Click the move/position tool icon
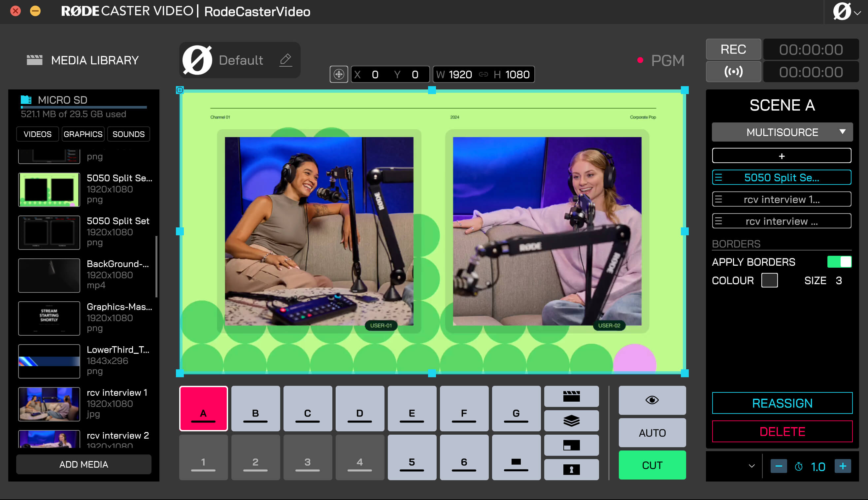The height and width of the screenshot is (500, 868). coord(340,74)
